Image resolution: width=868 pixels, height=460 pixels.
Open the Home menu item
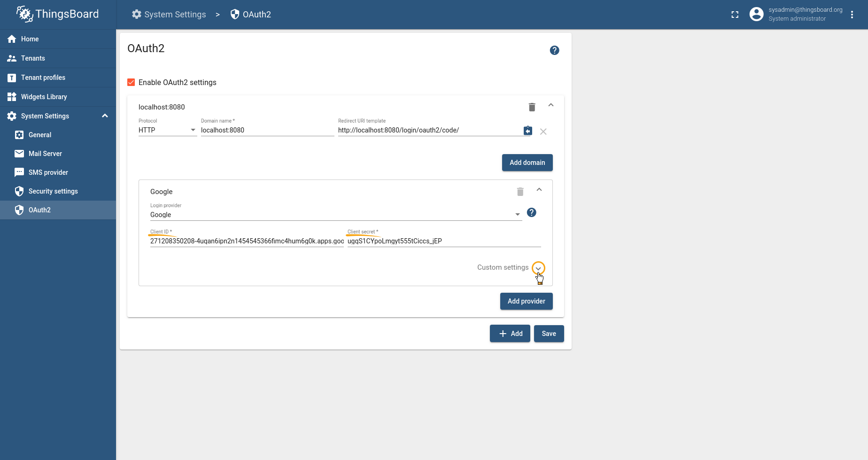pyautogui.click(x=58, y=39)
